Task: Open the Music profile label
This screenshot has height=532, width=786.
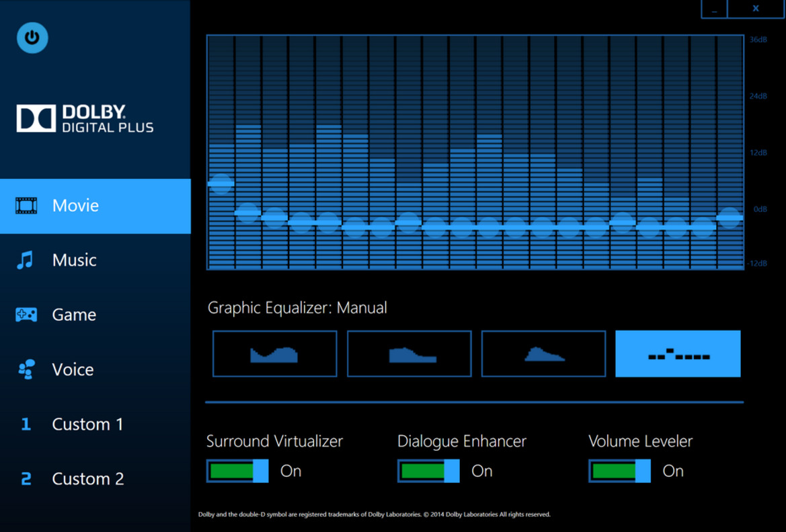Action: tap(75, 260)
